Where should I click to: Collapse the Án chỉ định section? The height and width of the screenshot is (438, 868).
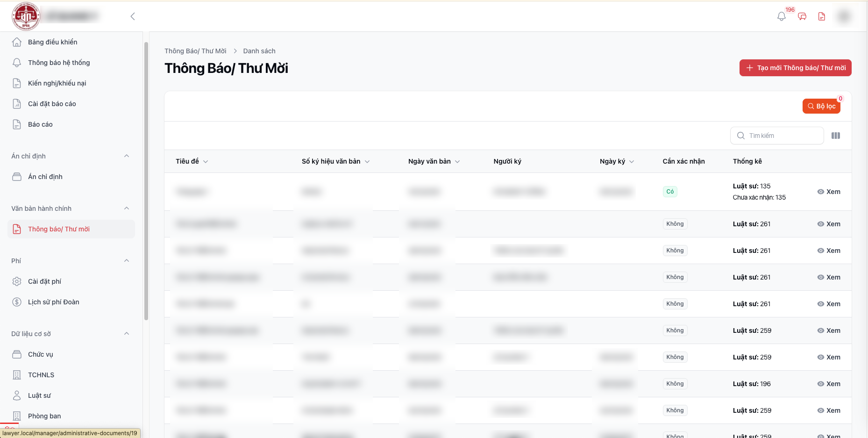click(x=127, y=156)
